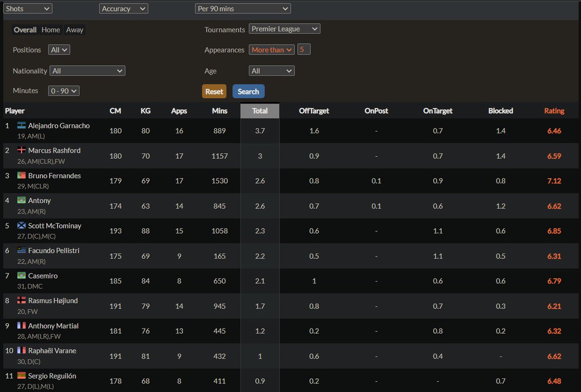
Task: Open the Accuracy subcategory dropdown
Action: tap(123, 9)
